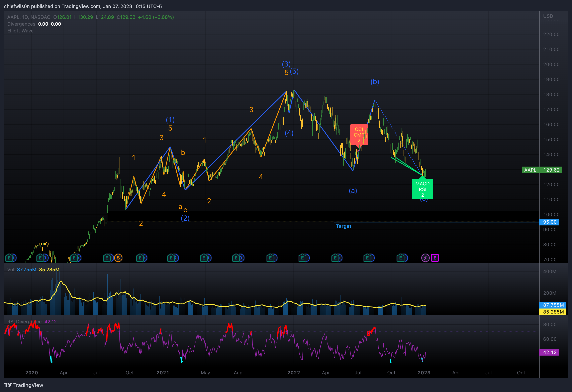Select the Elliott Wave indicator legend
The width and height of the screenshot is (572, 392).
click(20, 31)
